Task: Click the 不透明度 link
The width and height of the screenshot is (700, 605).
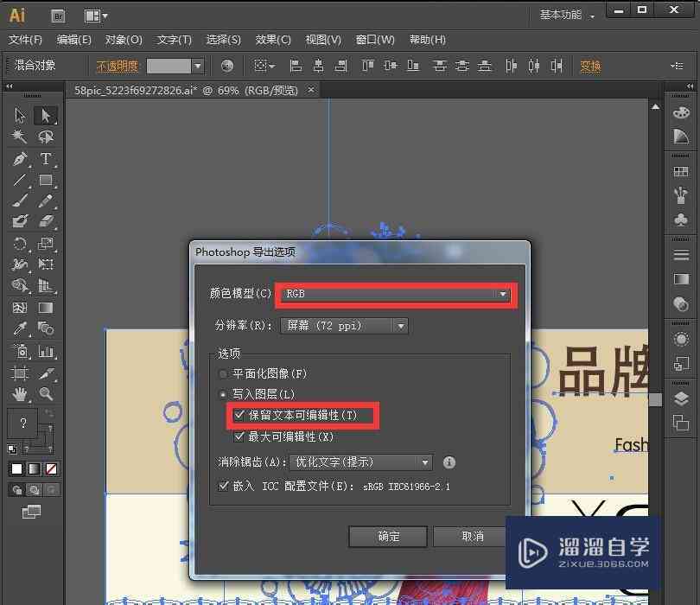Action: 117,66
